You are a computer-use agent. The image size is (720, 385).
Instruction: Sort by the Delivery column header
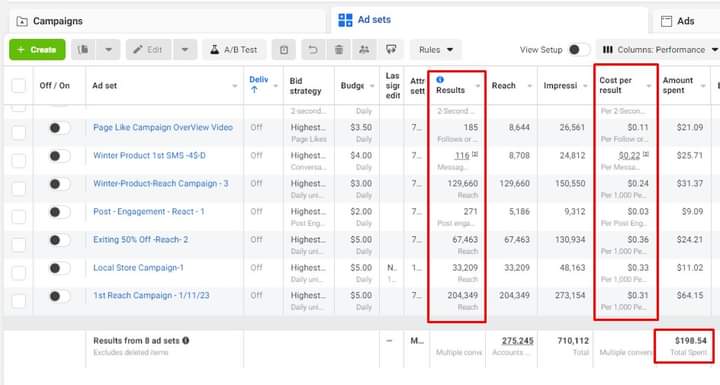click(259, 85)
